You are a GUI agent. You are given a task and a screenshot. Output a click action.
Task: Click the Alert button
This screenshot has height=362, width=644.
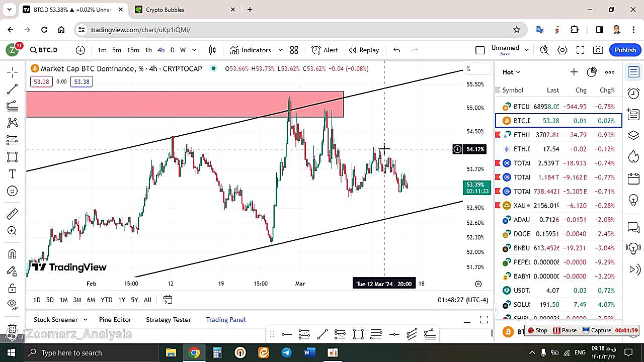[x=325, y=50]
